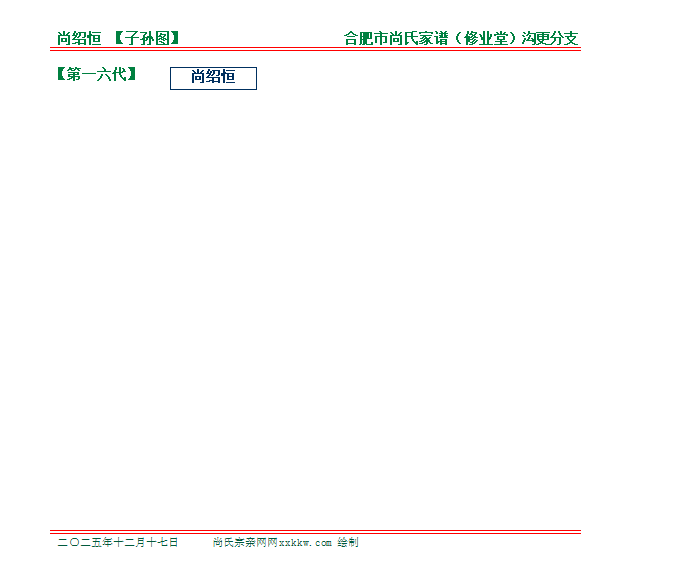680x580 pixels.
Task: Click the 尚绍恒 name box in the chart
Action: (213, 78)
